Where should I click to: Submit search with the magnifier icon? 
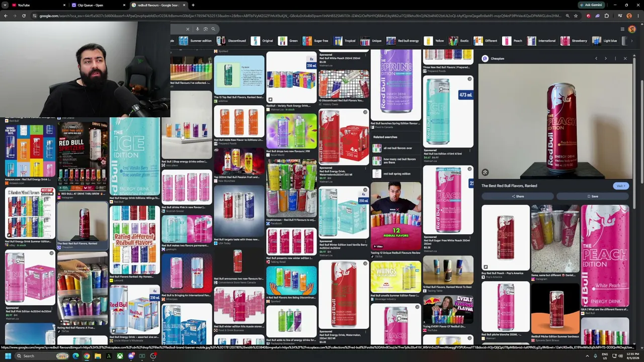pyautogui.click(x=213, y=29)
